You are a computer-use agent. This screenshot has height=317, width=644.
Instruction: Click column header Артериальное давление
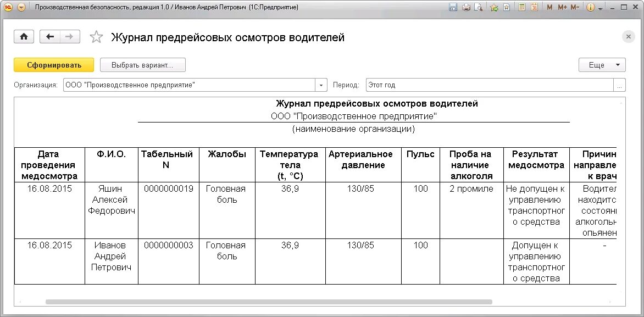point(363,165)
